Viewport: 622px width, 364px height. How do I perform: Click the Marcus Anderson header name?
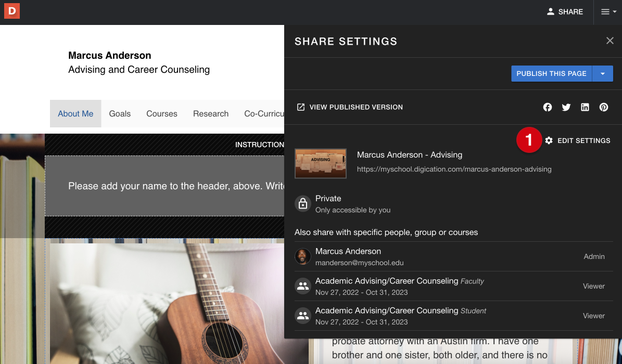[x=109, y=56]
